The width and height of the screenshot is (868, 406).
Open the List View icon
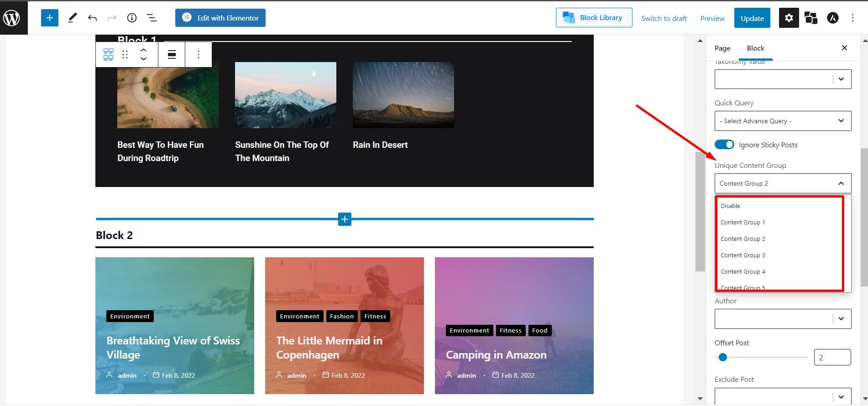click(x=152, y=18)
